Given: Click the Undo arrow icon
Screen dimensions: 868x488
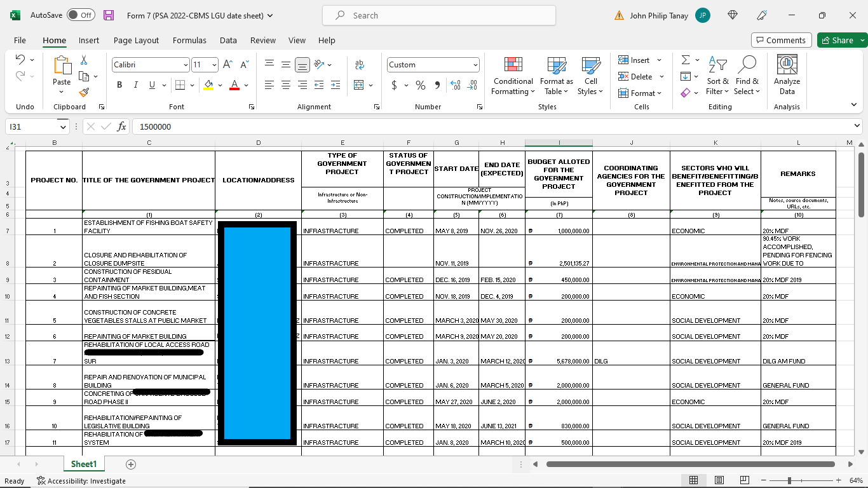Looking at the screenshot, I should coord(20,60).
